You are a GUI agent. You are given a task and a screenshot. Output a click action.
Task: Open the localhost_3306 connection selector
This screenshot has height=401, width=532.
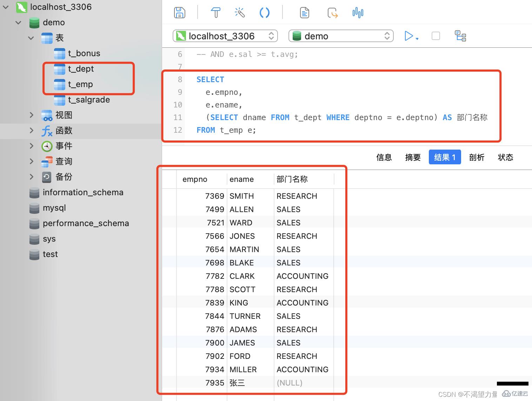tap(225, 35)
